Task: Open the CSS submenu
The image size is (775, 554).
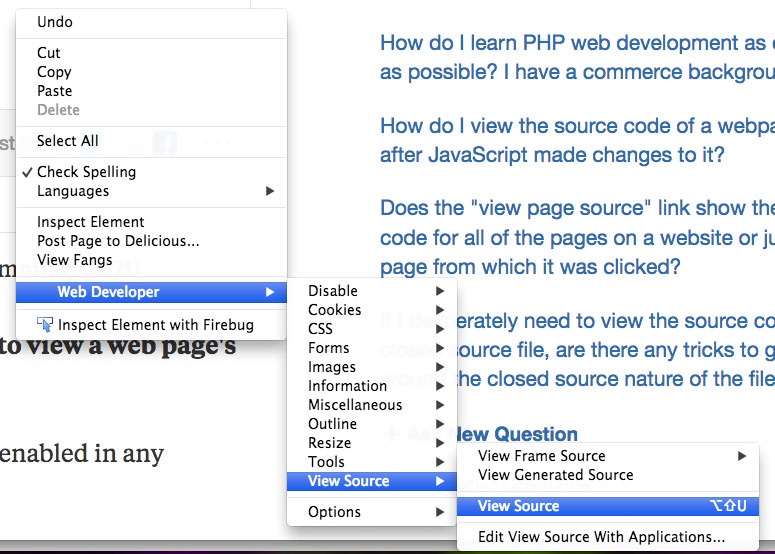Action: pyautogui.click(x=372, y=329)
